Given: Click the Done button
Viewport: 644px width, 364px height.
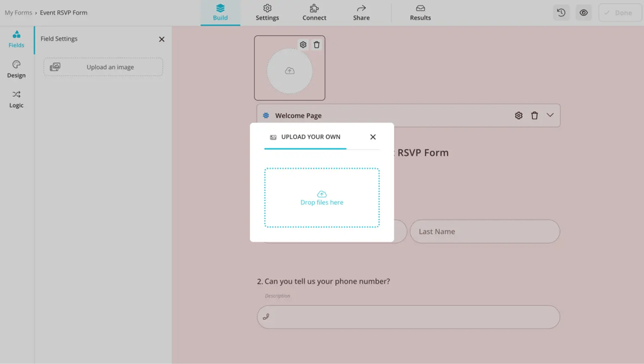Looking at the screenshot, I should pyautogui.click(x=620, y=13).
